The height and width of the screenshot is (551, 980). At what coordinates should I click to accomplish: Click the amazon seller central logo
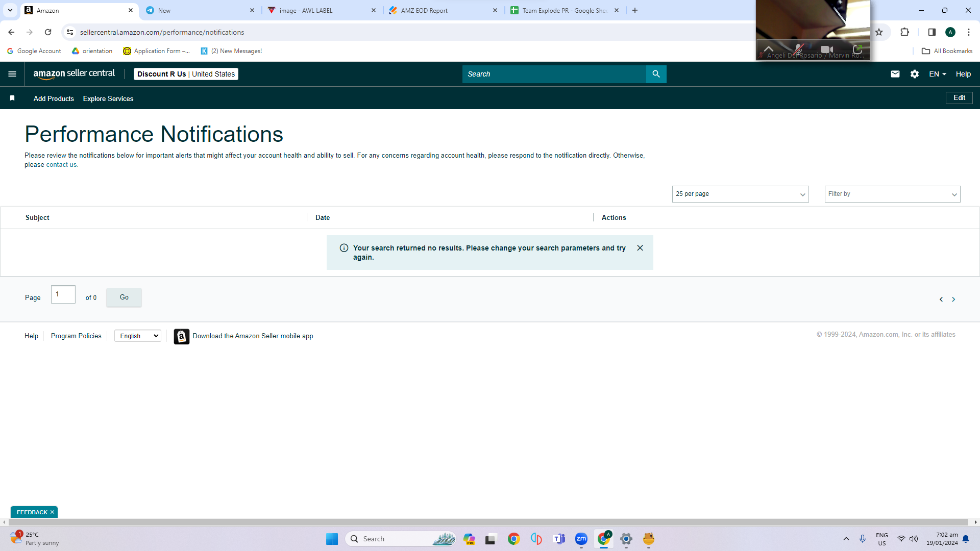[74, 74]
